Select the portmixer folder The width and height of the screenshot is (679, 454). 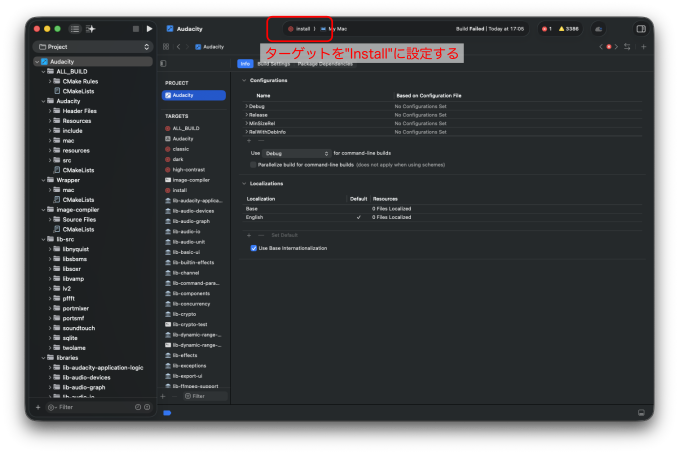coord(75,308)
